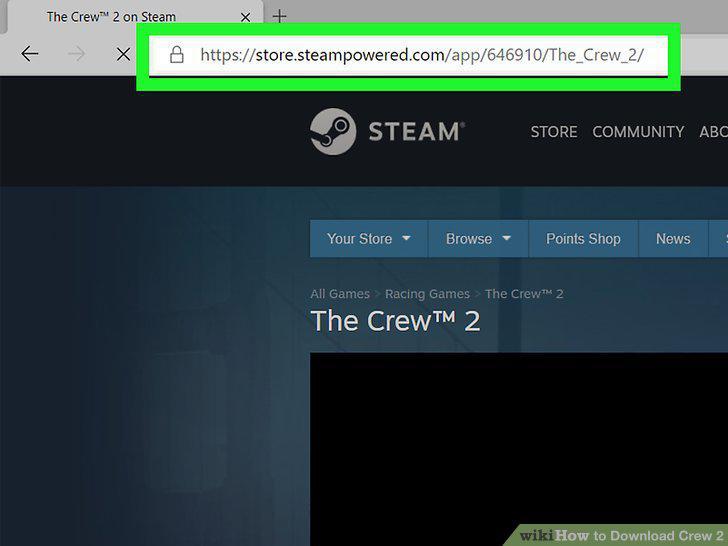
Task: Click the padlock site security icon
Action: [x=176, y=54]
